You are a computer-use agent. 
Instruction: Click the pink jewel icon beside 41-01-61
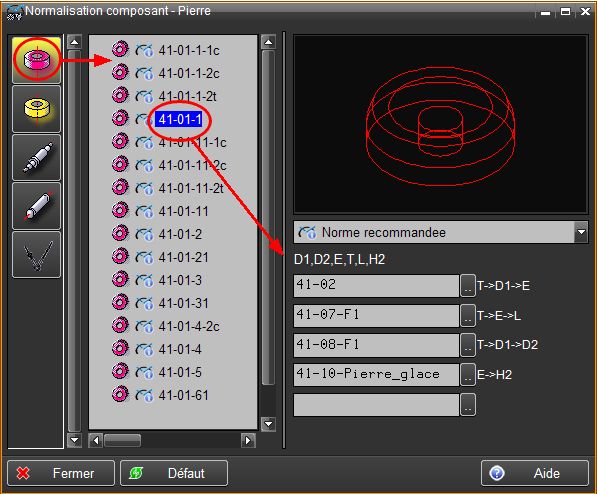120,394
